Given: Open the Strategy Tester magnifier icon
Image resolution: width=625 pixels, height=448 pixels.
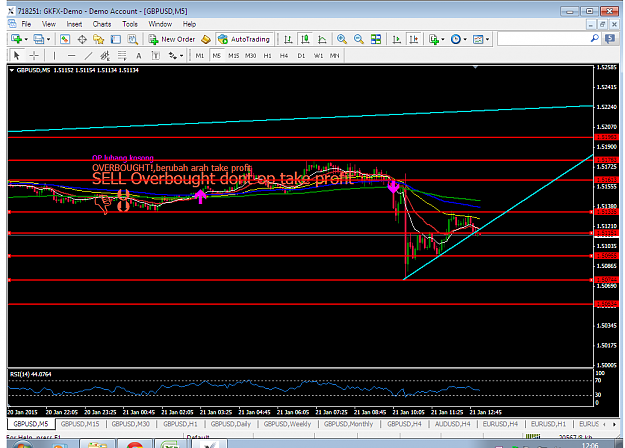Looking at the screenshot, I should pos(132,39).
